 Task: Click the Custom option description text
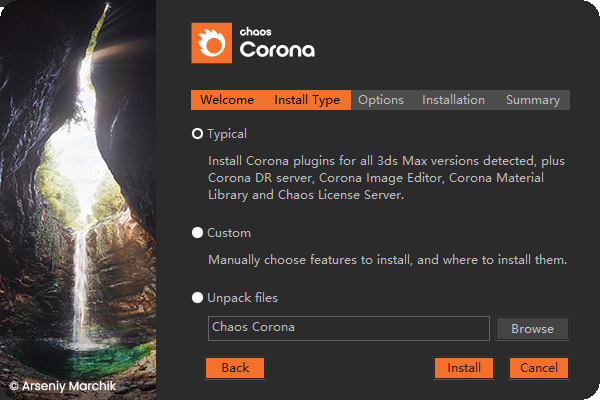(x=387, y=260)
